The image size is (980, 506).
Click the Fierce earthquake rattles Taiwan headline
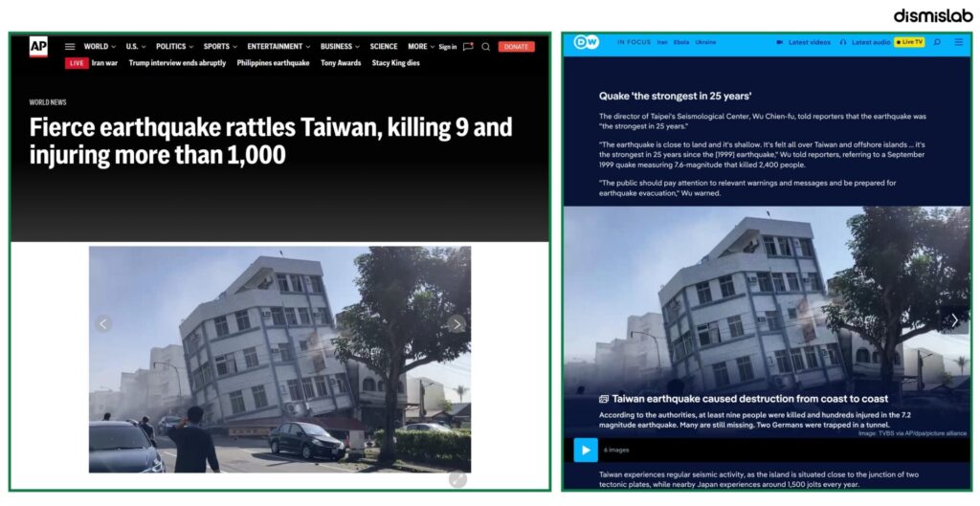[271, 141]
